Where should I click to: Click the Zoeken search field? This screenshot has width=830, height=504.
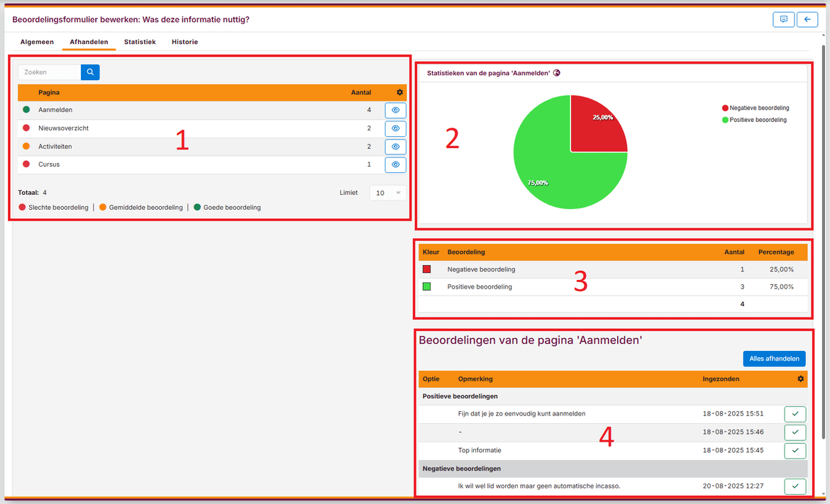[x=50, y=72]
